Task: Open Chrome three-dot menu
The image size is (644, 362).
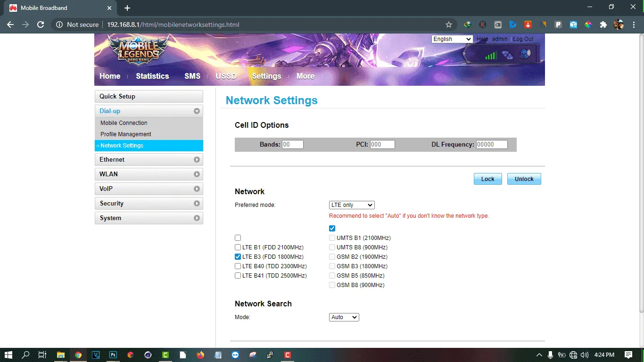Action: tap(634, 25)
